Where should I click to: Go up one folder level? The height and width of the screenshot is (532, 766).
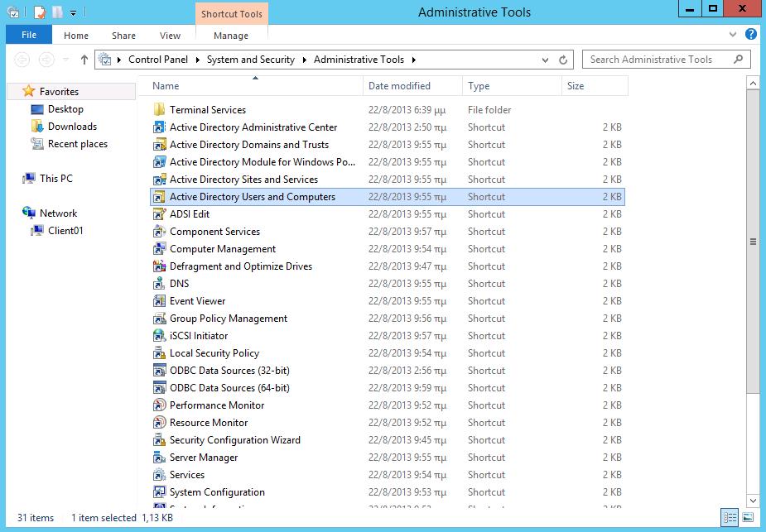(x=84, y=60)
